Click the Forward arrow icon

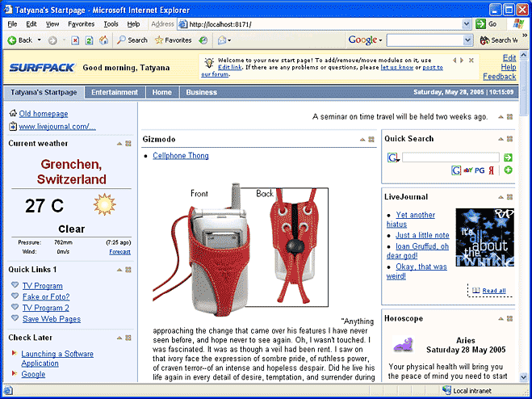(x=52, y=40)
